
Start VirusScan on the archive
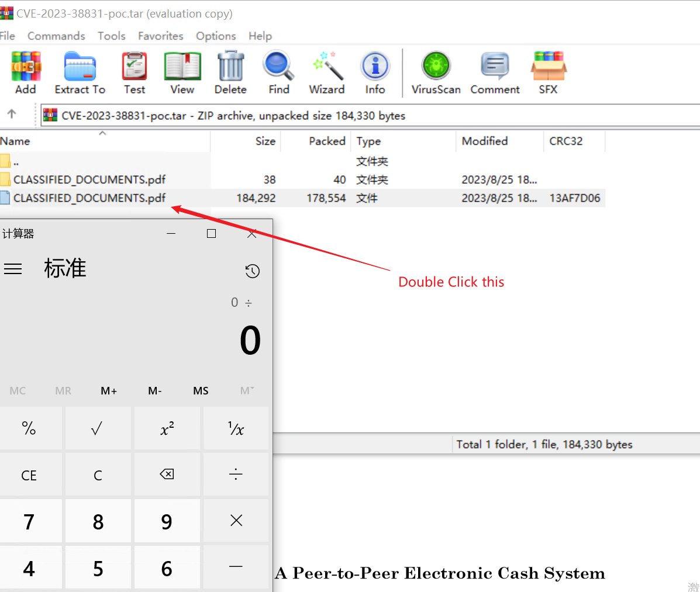click(435, 70)
